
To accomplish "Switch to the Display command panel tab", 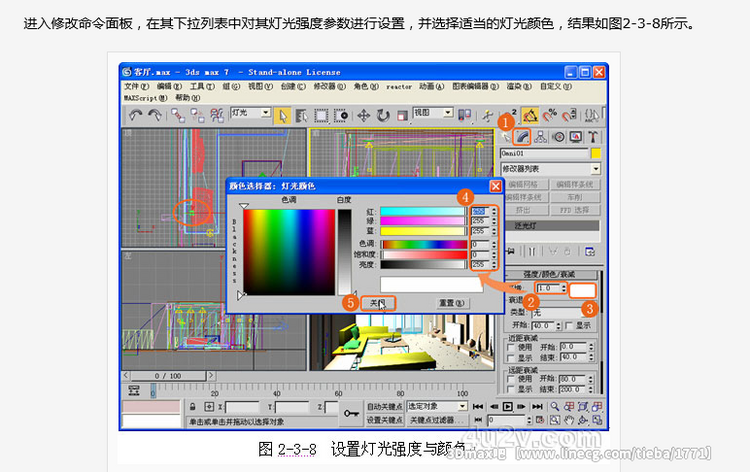I will [x=575, y=137].
